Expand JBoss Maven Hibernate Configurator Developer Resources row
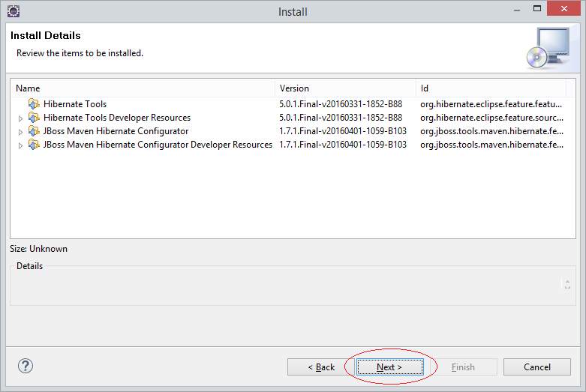586x392 pixels. [20, 145]
